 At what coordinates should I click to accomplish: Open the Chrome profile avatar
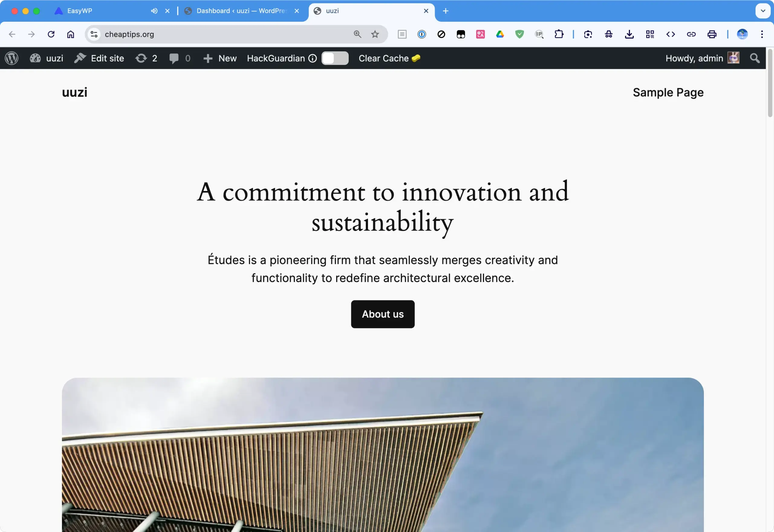click(742, 34)
